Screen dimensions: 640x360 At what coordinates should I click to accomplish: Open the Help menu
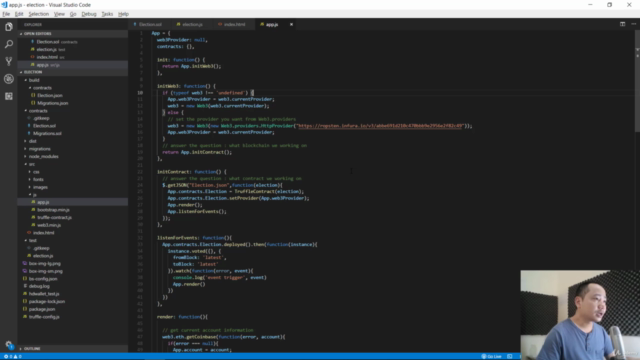pos(123,14)
